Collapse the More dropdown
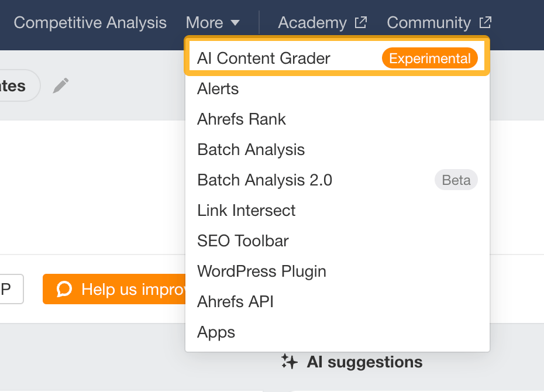This screenshot has width=544, height=392. (x=213, y=22)
